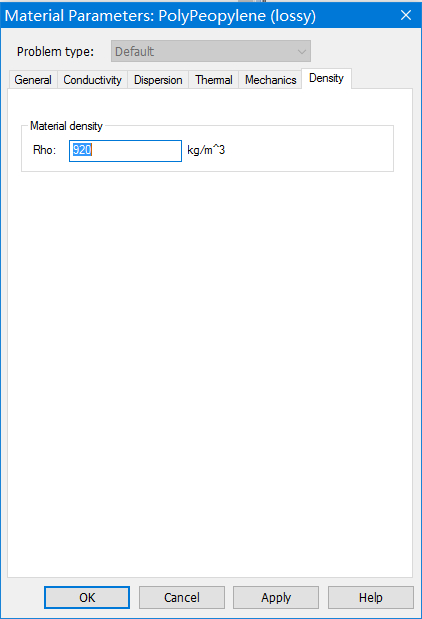Screen dimensions: 422x619
Task: Click the dialog title bar text
Action: [x=160, y=16]
